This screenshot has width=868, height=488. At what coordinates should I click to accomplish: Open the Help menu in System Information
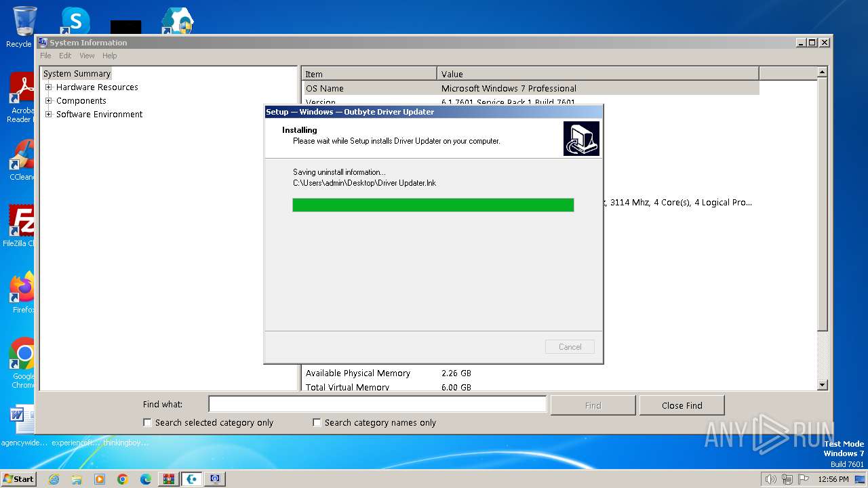tap(110, 56)
